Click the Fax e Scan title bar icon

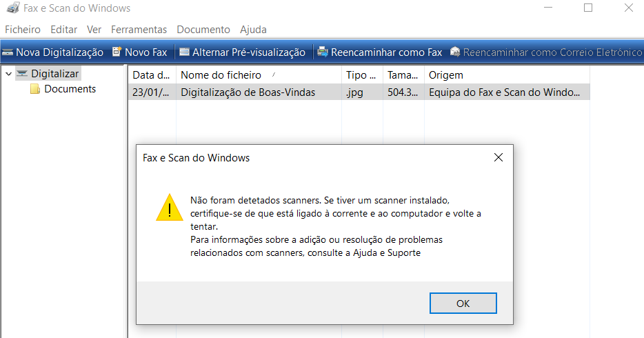click(x=13, y=8)
